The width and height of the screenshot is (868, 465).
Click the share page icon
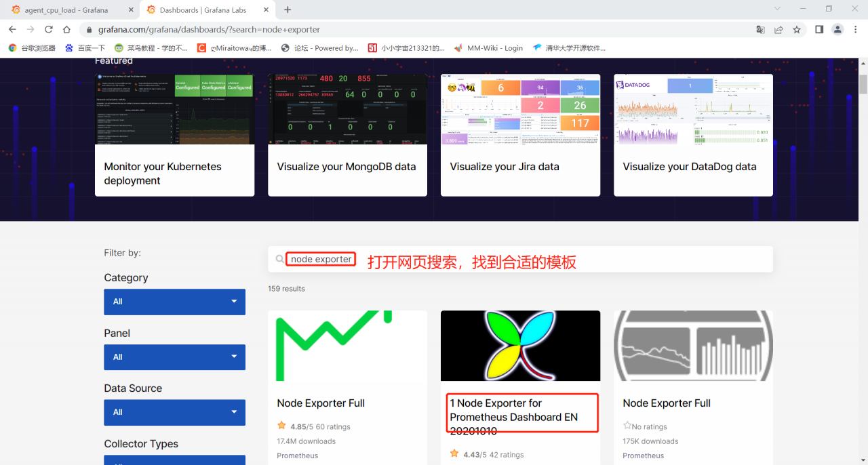tap(778, 30)
